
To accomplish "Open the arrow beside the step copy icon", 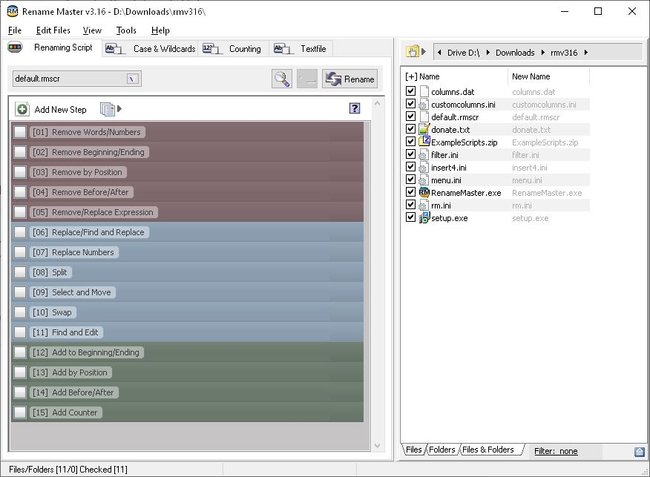I will pos(119,109).
